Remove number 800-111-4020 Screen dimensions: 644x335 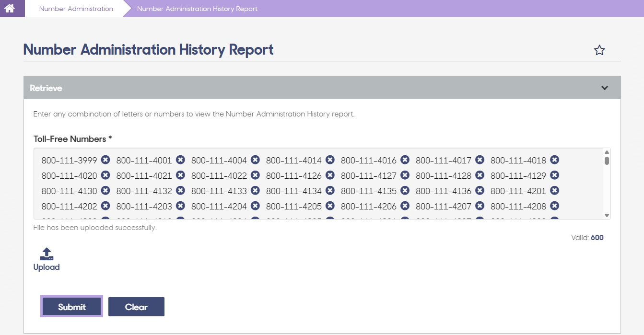coord(105,175)
